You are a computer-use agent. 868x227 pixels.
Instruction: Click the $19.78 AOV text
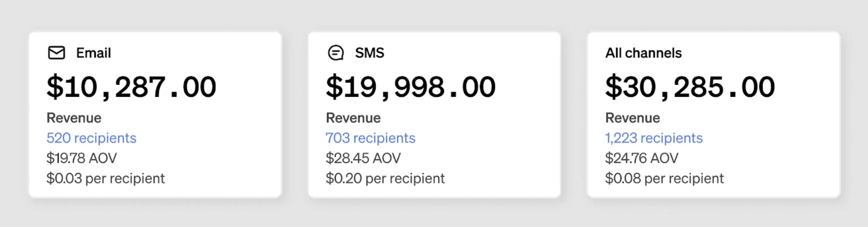[x=82, y=158]
